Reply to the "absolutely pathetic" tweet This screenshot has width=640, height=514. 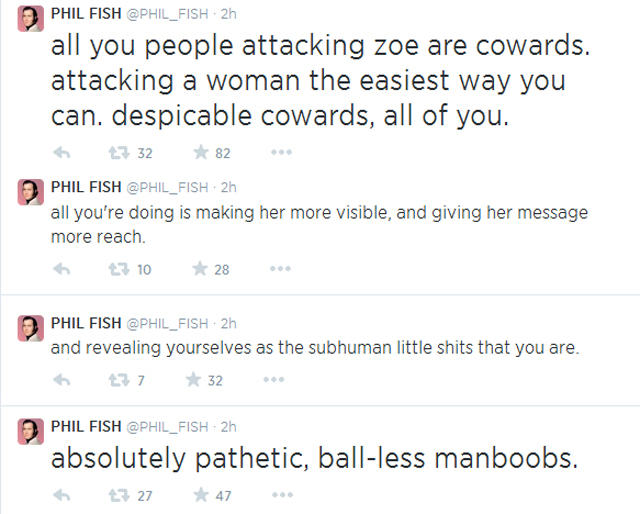tap(62, 494)
